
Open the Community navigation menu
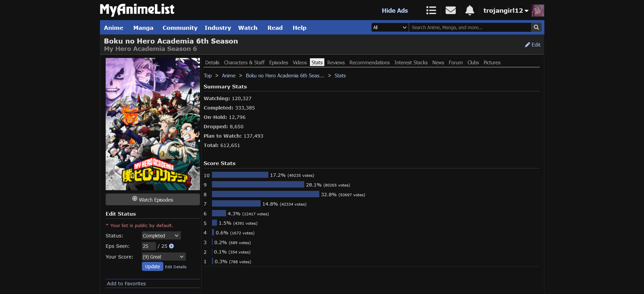180,28
